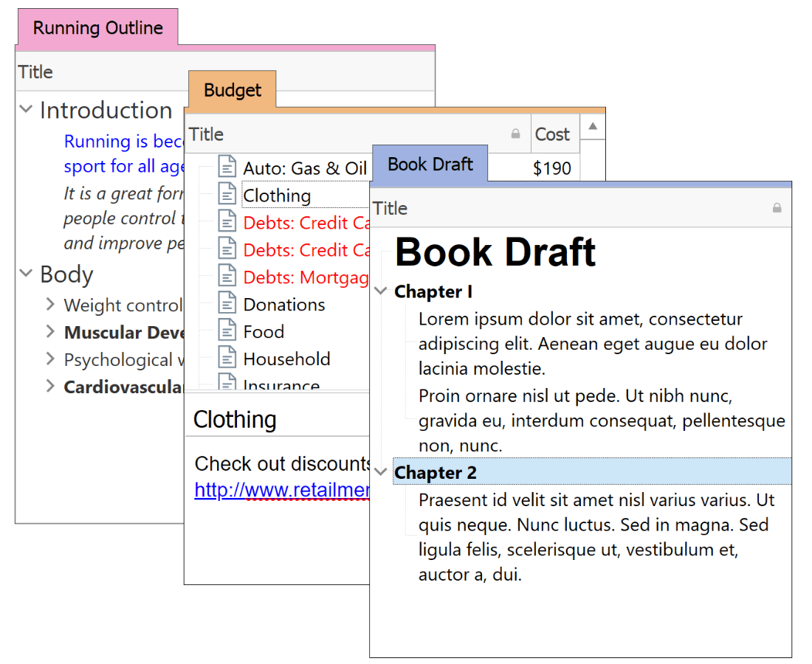Select the Book Draft tab
This screenshot has width=812, height=664.
(430, 164)
